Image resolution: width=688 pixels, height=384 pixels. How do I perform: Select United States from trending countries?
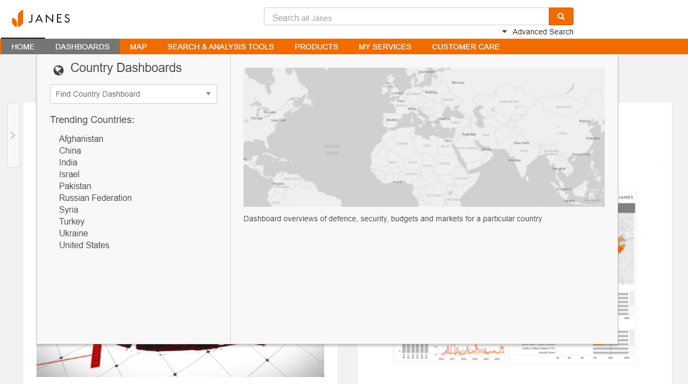[x=84, y=245]
